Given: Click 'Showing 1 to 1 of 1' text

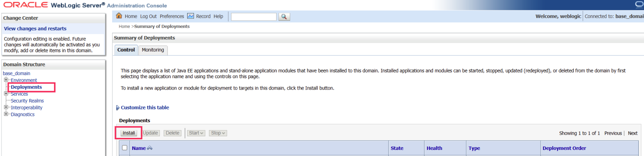Looking at the screenshot, I should point(579,133).
